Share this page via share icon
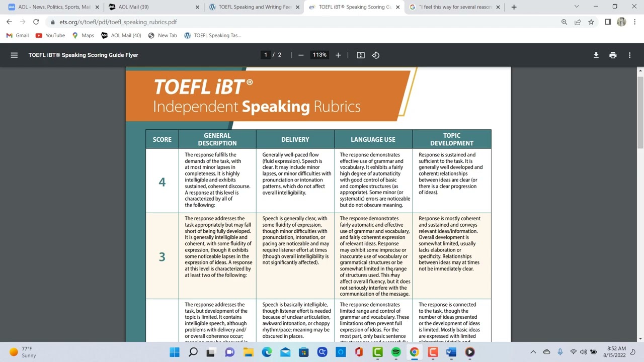 click(578, 22)
